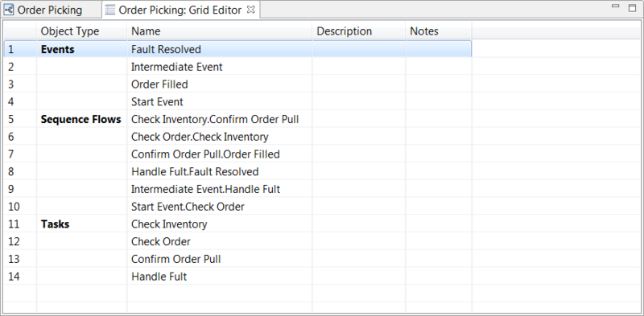Click the Order Picking diagram tab icon
Screen dimensions: 644x316
(9, 10)
